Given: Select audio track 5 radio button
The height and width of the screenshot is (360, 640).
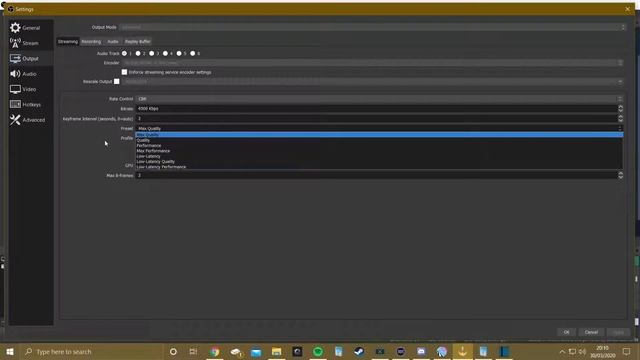Looking at the screenshot, I should [x=179, y=53].
